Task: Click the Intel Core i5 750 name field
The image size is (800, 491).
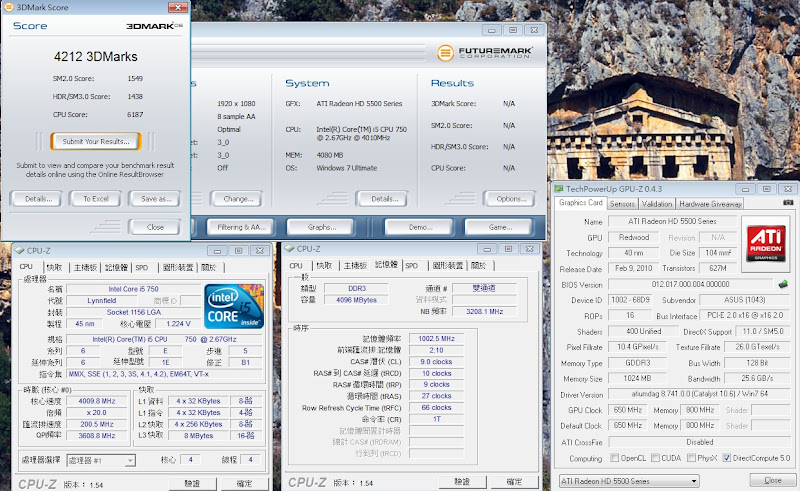Action: coord(133,289)
